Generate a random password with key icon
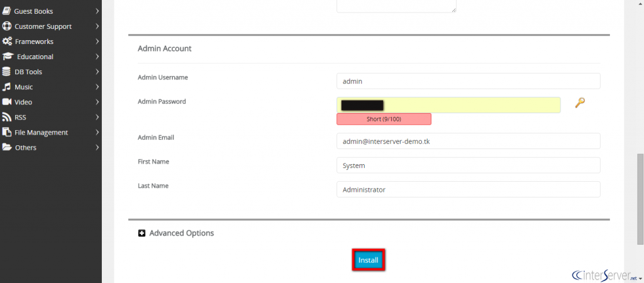The width and height of the screenshot is (644, 283). [x=579, y=103]
